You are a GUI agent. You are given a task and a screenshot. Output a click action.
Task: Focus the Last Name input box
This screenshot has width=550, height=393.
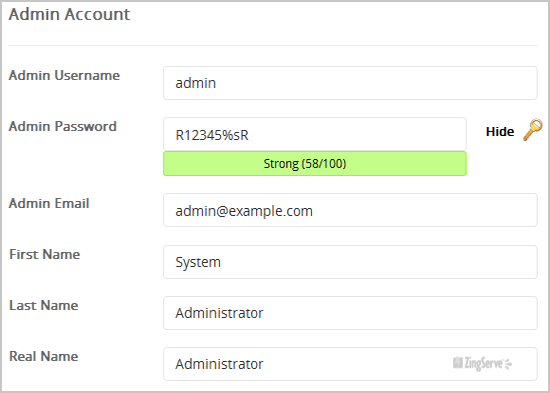[x=350, y=313]
